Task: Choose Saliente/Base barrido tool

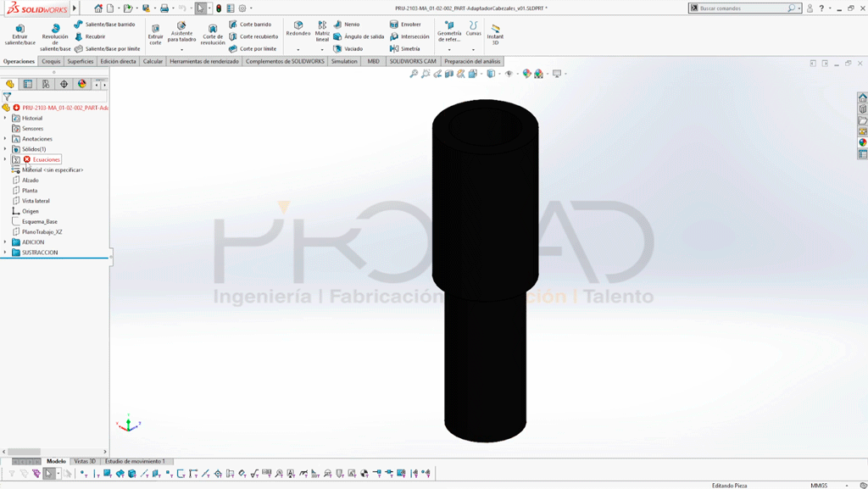Action: tap(104, 25)
